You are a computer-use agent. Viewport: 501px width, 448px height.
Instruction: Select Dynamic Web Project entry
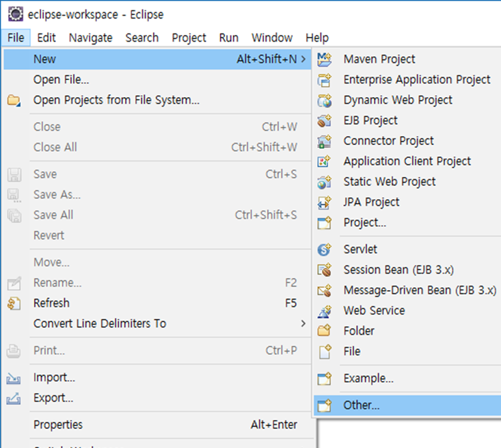tap(407, 100)
